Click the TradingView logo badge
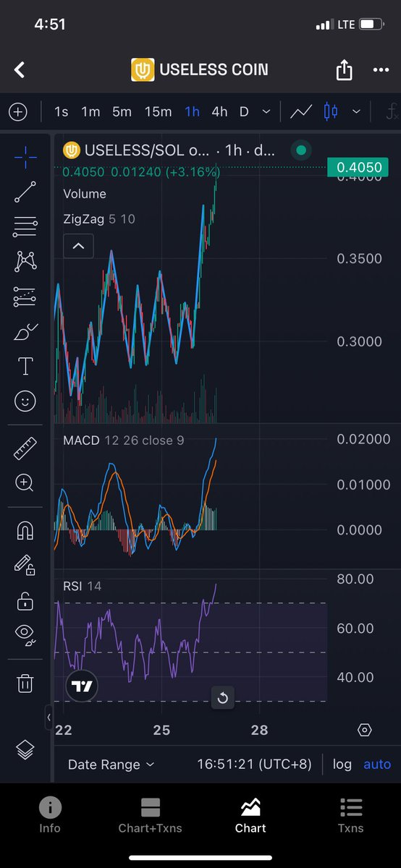Screen dimensions: 401x868 (x=82, y=686)
